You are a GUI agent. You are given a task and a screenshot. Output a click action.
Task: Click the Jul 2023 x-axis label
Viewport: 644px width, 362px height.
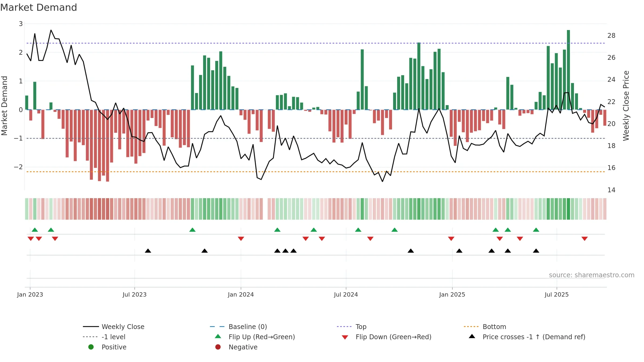[x=134, y=295]
